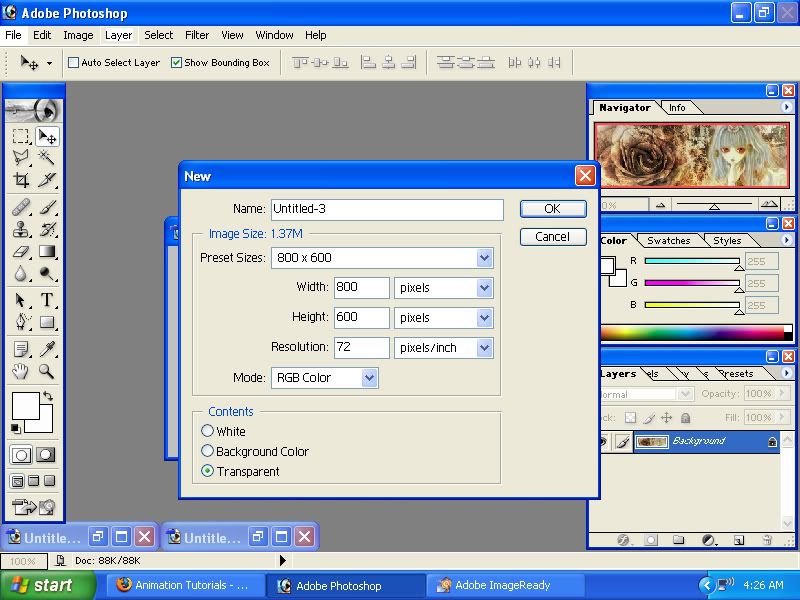Select the History Brush tool
This screenshot has width=800, height=600.
(47, 230)
